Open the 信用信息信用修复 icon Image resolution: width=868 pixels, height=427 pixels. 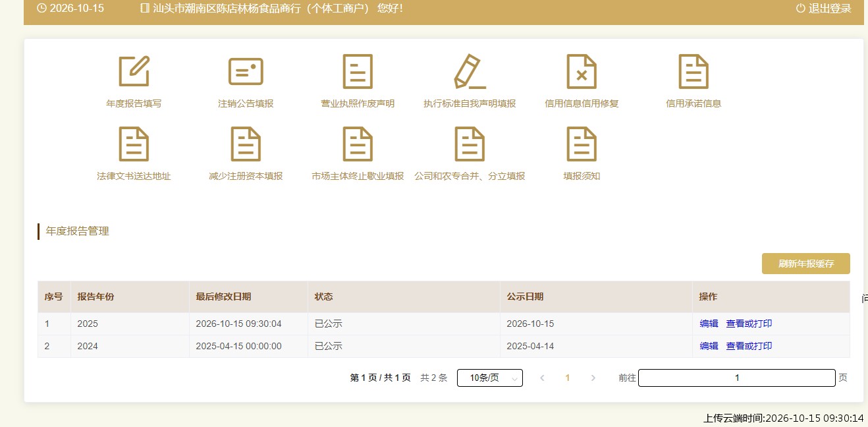click(582, 71)
